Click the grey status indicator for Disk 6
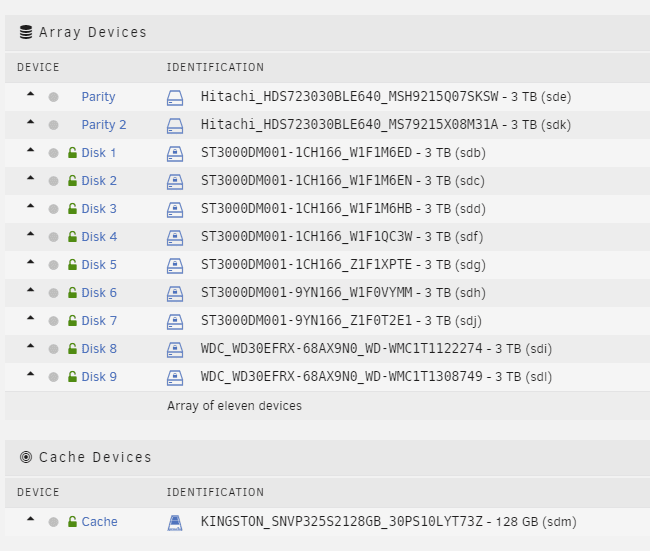Viewport: 650px width, 551px height. [x=53, y=293]
